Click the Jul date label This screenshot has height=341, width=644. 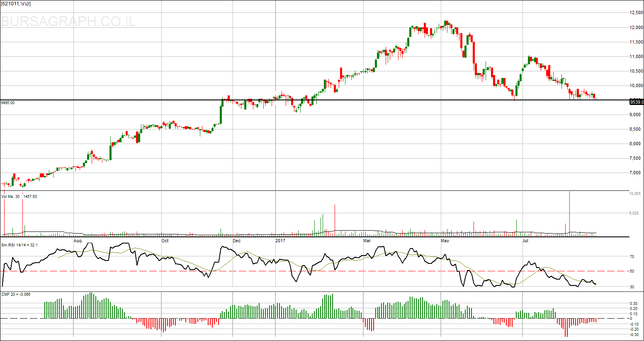(525, 241)
